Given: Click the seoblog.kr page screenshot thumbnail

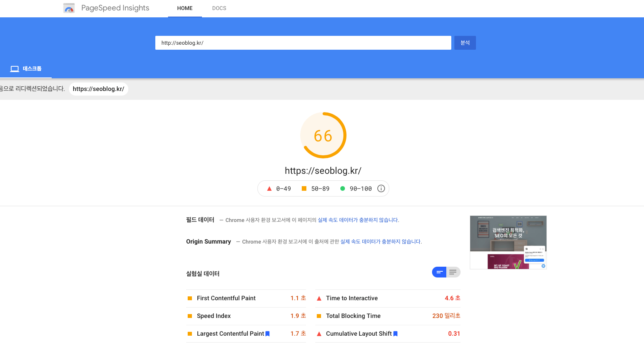Looking at the screenshot, I should pos(508,242).
